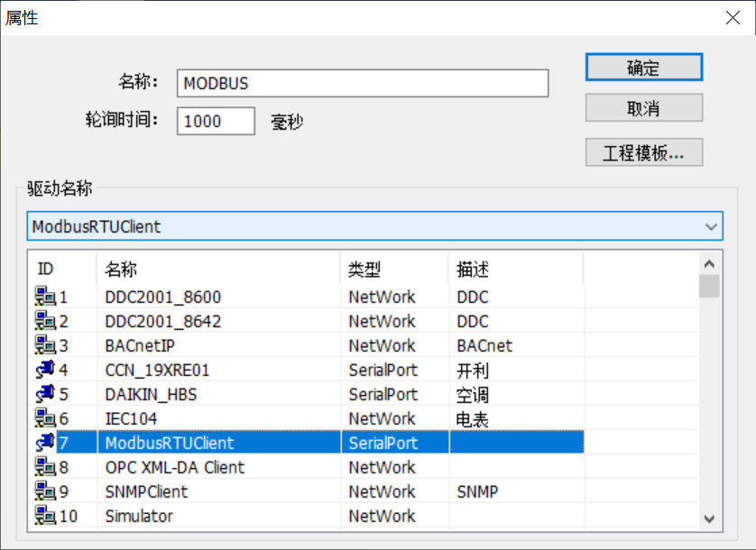
Task: Sort by the 名称 column header
Action: click(218, 269)
